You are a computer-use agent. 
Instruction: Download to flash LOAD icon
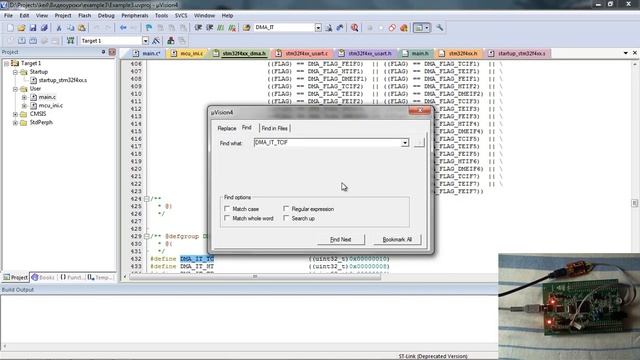pyautogui.click(x=70, y=41)
